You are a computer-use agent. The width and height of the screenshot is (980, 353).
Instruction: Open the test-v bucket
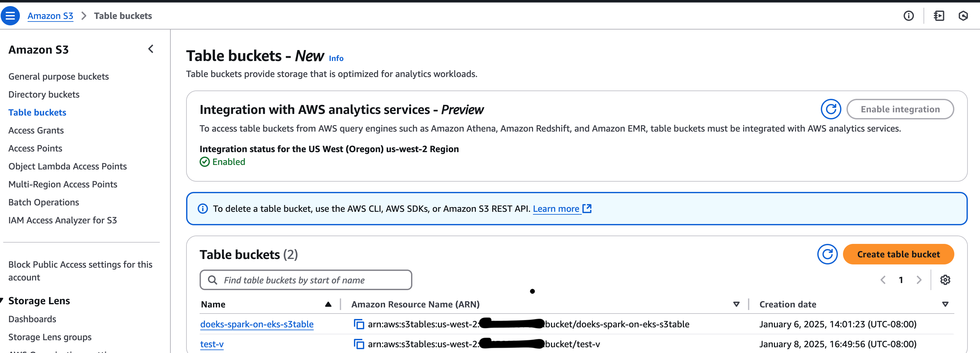212,344
